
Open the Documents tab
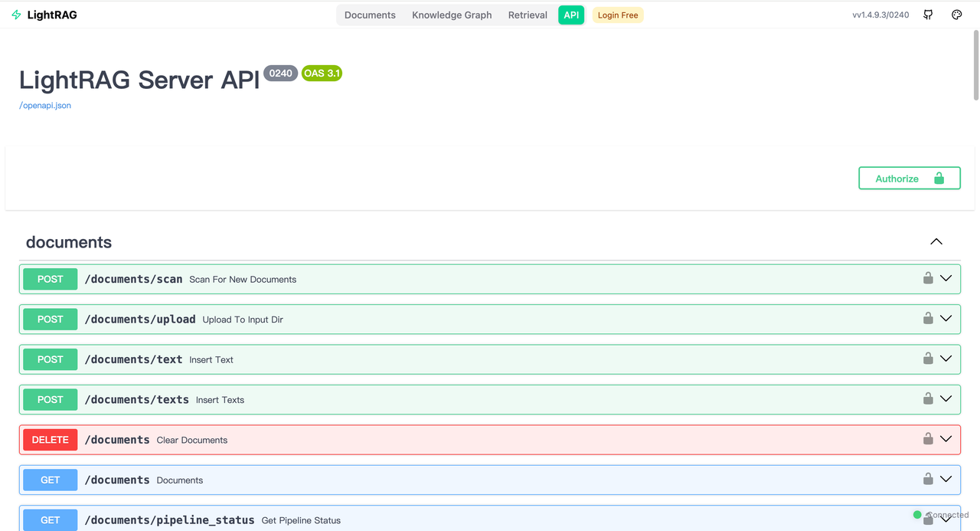click(x=370, y=15)
